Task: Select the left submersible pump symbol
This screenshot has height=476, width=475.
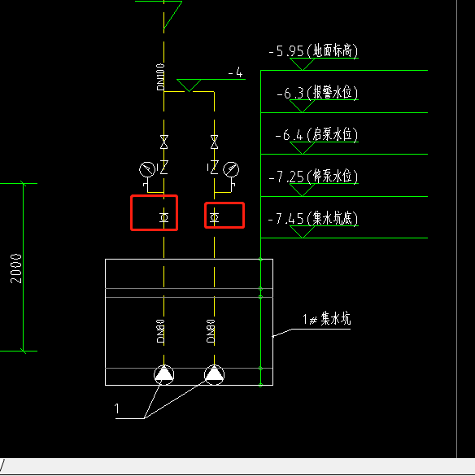Action: click(x=164, y=375)
